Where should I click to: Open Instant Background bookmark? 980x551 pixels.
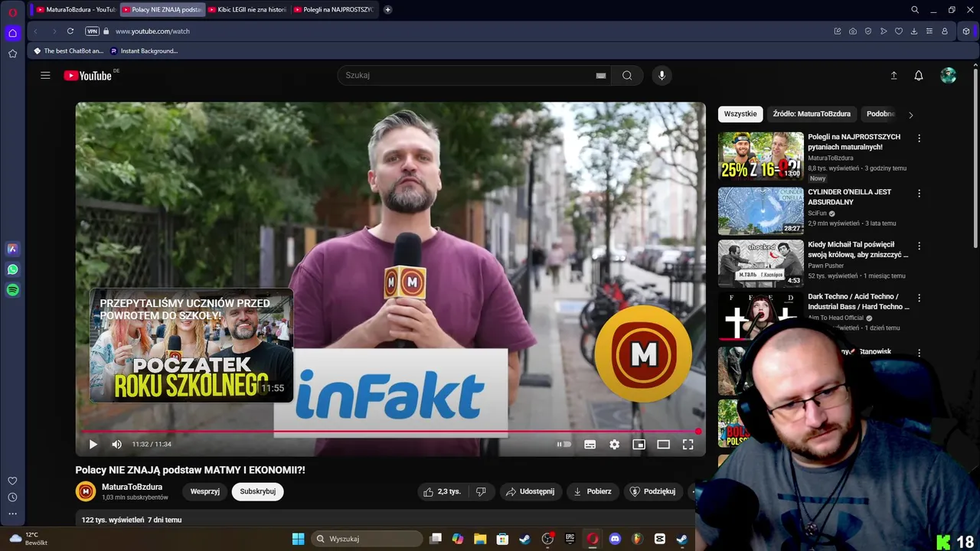[x=144, y=51]
